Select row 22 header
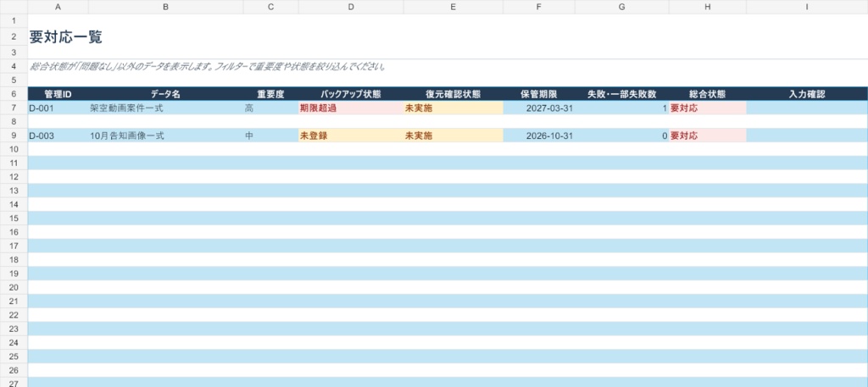 [14, 315]
